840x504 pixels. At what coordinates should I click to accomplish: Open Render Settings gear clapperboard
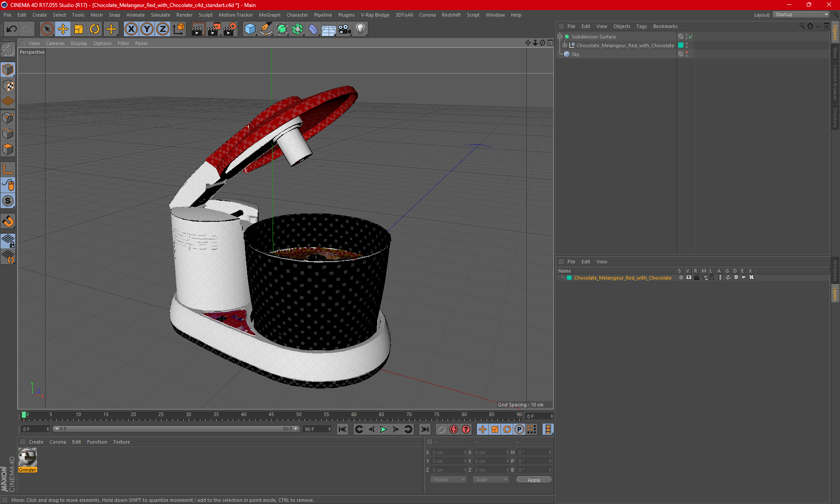click(x=230, y=29)
